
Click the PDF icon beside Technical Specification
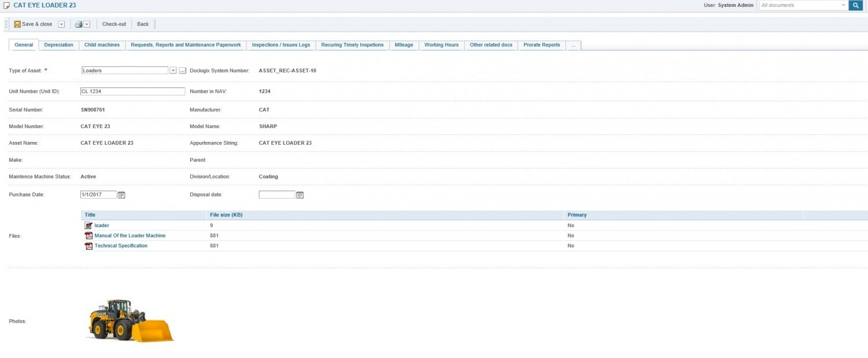89,246
